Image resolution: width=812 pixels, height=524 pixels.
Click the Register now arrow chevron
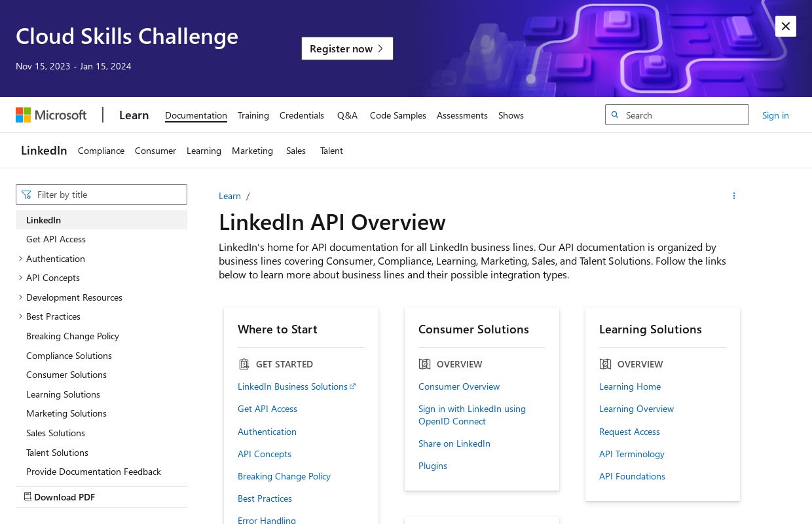[x=380, y=48]
